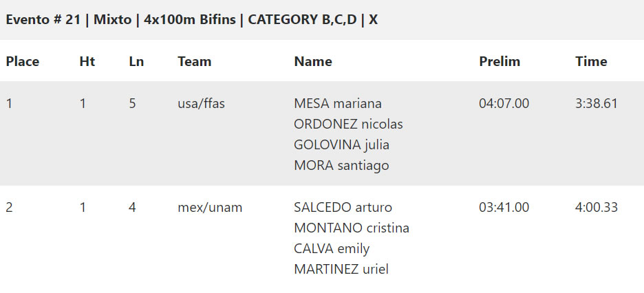The width and height of the screenshot is (644, 293).
Task: Select the Place column header
Action: [x=23, y=61]
